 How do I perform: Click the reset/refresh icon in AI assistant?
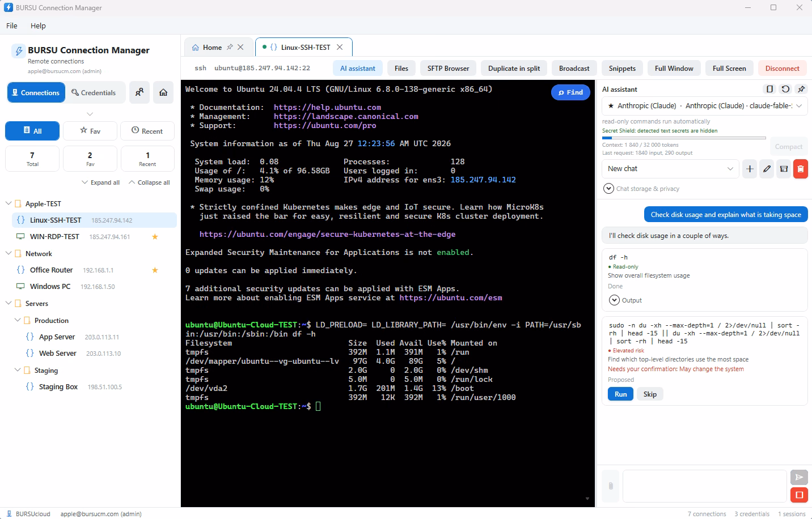785,89
